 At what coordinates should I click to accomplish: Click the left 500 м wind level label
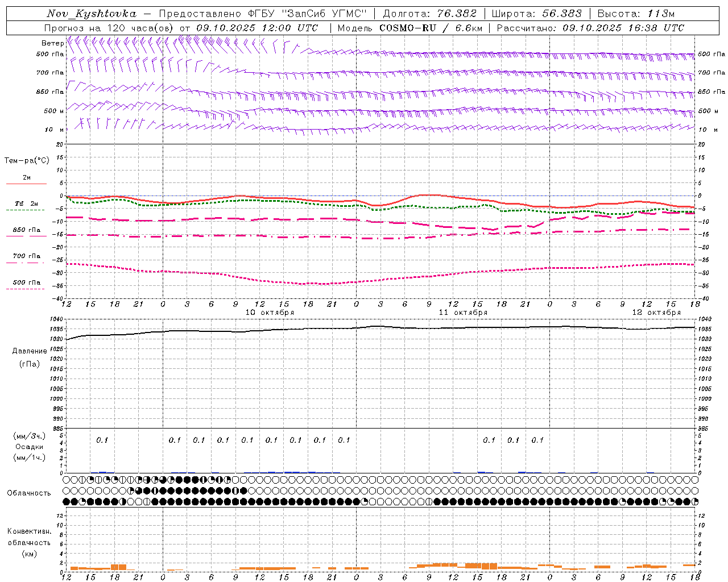54,111
